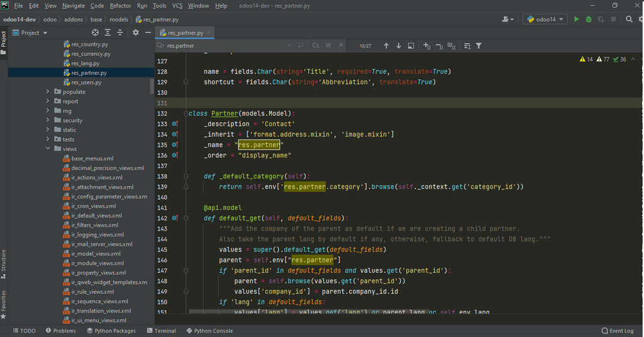Collapse all in Project panel
Viewport: 644px width, 337px height.
[x=120, y=33]
